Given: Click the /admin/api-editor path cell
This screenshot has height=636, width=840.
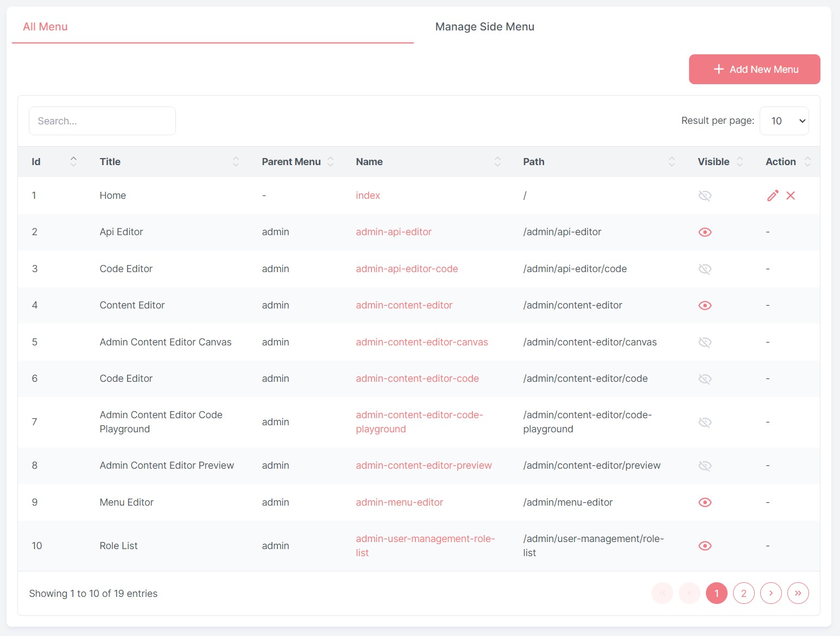Looking at the screenshot, I should click(562, 232).
